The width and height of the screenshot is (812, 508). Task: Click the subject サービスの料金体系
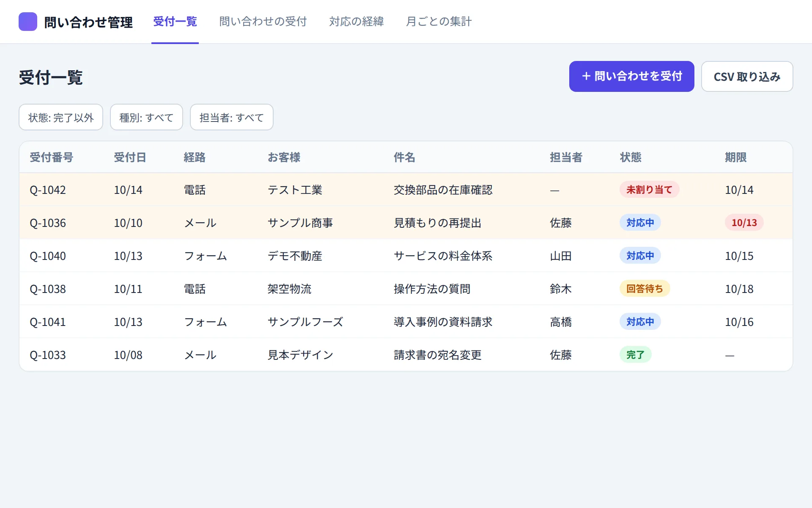pyautogui.click(x=443, y=256)
